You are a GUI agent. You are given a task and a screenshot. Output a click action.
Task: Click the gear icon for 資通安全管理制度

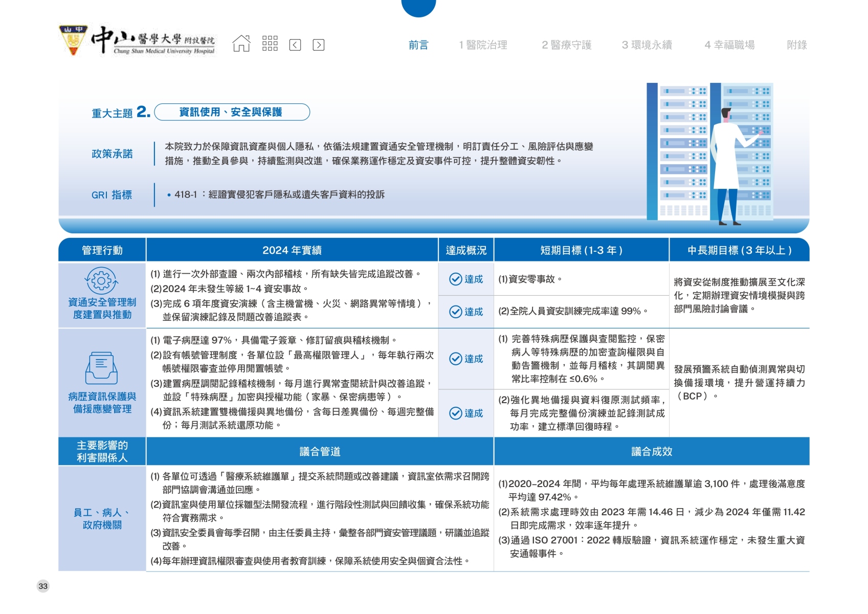tap(101, 281)
